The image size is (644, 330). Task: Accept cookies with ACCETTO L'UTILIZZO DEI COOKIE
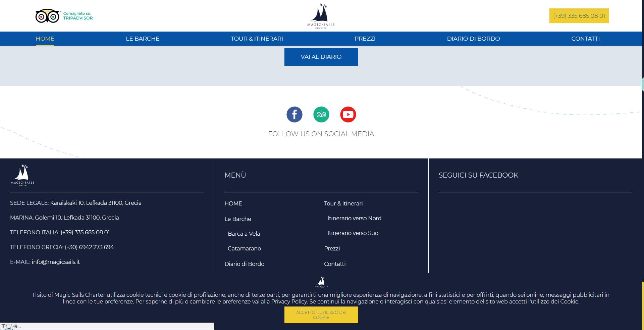[321, 315]
